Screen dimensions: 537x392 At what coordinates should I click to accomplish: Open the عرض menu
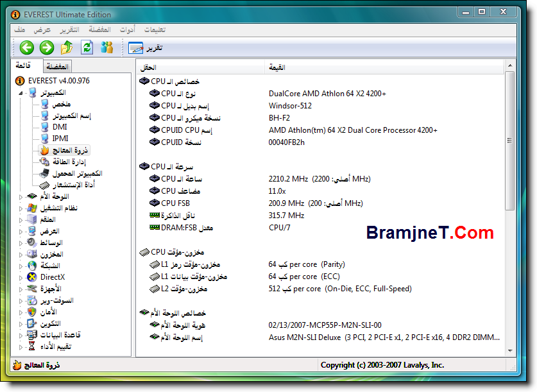[42, 30]
